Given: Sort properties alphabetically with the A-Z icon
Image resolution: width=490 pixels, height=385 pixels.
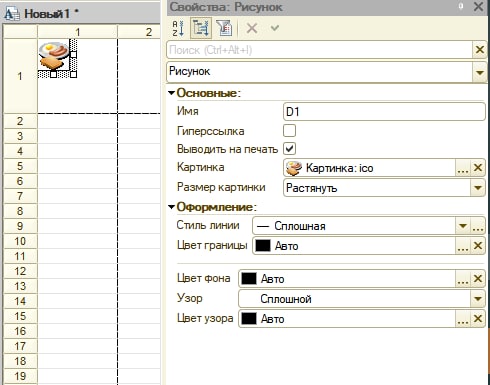Looking at the screenshot, I should [x=178, y=28].
